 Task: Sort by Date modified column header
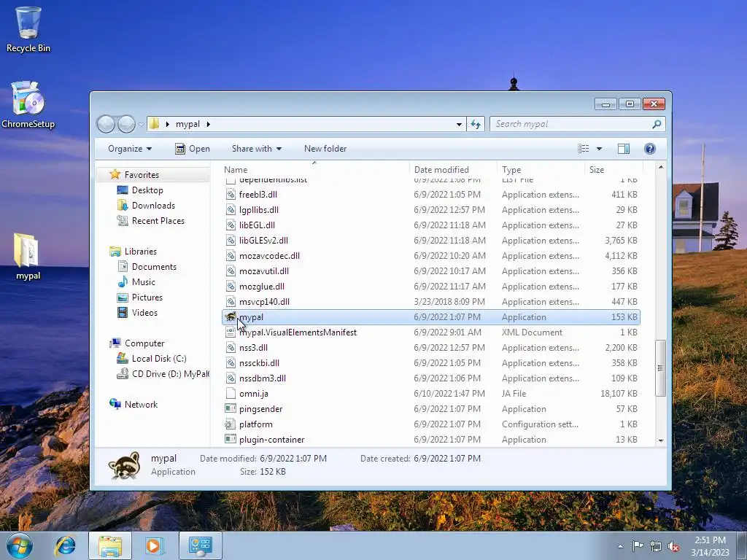452,169
